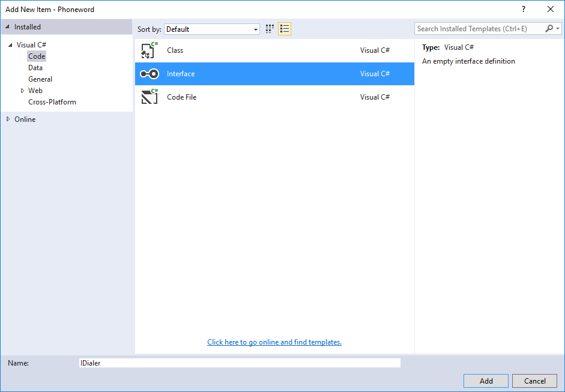Expand the Online section

8,119
